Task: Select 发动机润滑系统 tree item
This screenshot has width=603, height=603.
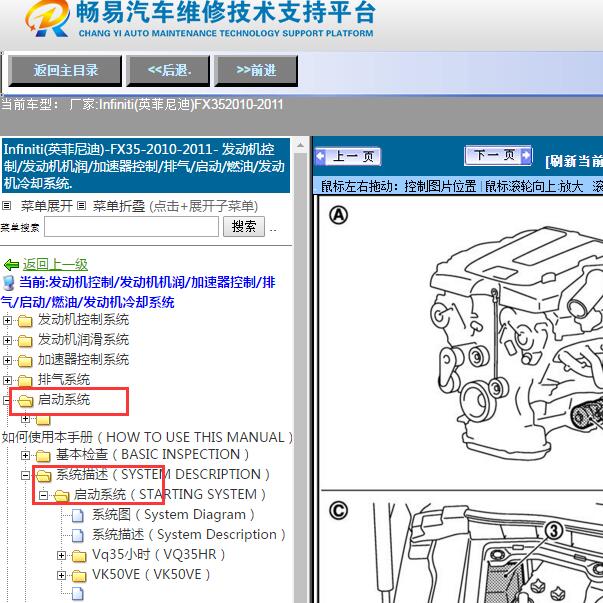Action: click(x=83, y=340)
